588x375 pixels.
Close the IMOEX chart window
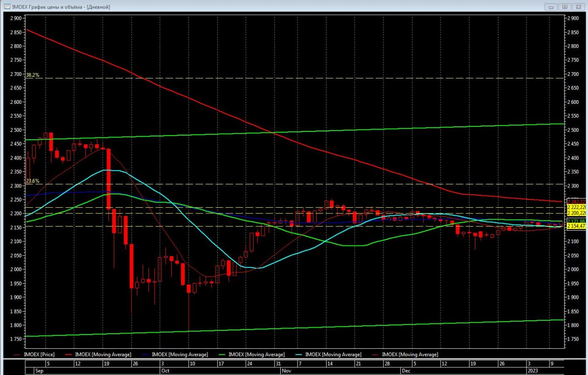[x=578, y=7]
